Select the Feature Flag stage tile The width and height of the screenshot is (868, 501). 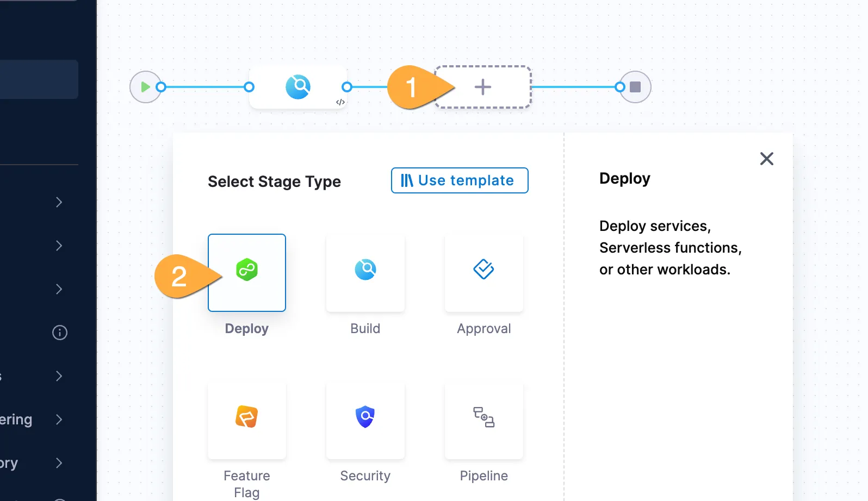[x=247, y=420]
